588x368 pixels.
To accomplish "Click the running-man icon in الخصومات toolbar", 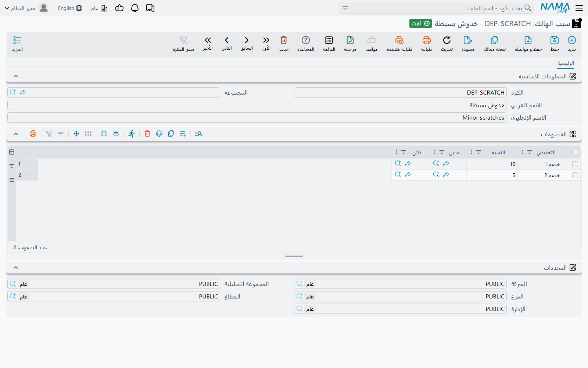I will click(132, 134).
